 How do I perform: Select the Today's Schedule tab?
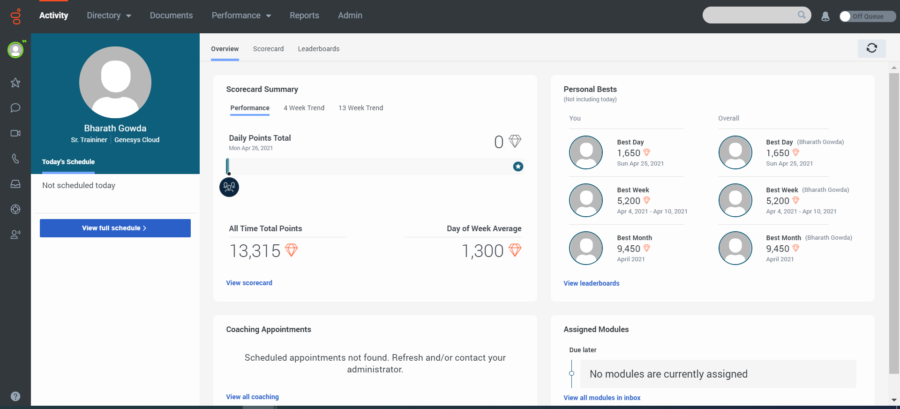point(68,162)
